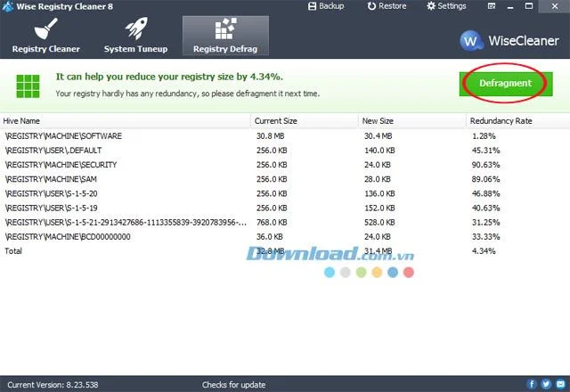
Task: Minimize the Wise Registry Cleaner window
Action: 510,6
